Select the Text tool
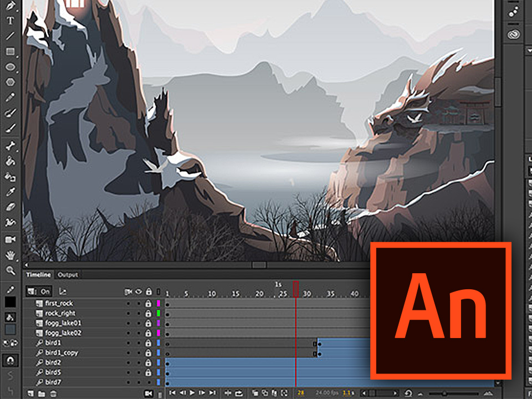Viewport: 532px width, 399px height. pyautogui.click(x=11, y=21)
